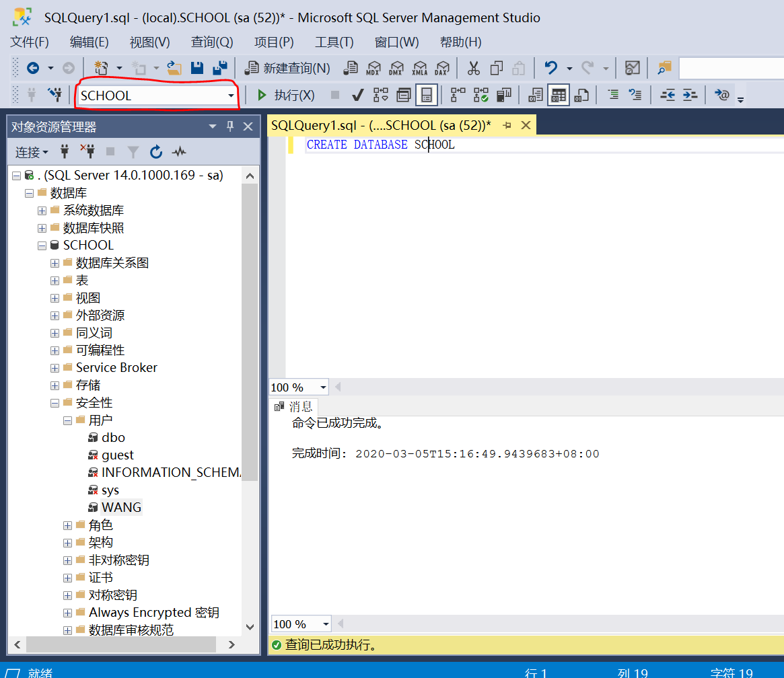The height and width of the screenshot is (678, 784).
Task: Open a new DMX query
Action: pyautogui.click(x=396, y=68)
